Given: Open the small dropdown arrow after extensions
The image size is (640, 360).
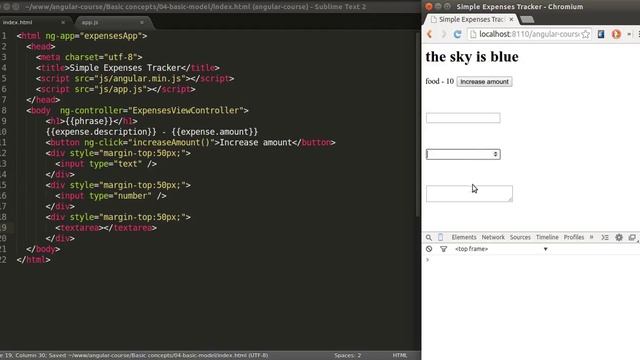Looking at the screenshot, I should 629,34.
